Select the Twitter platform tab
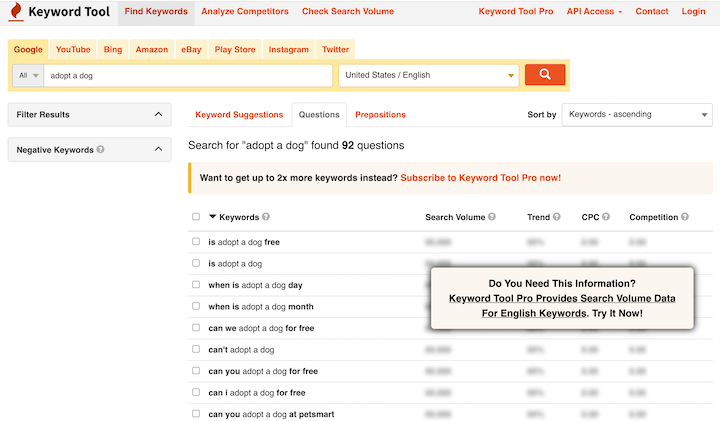720x421 pixels. click(x=335, y=50)
